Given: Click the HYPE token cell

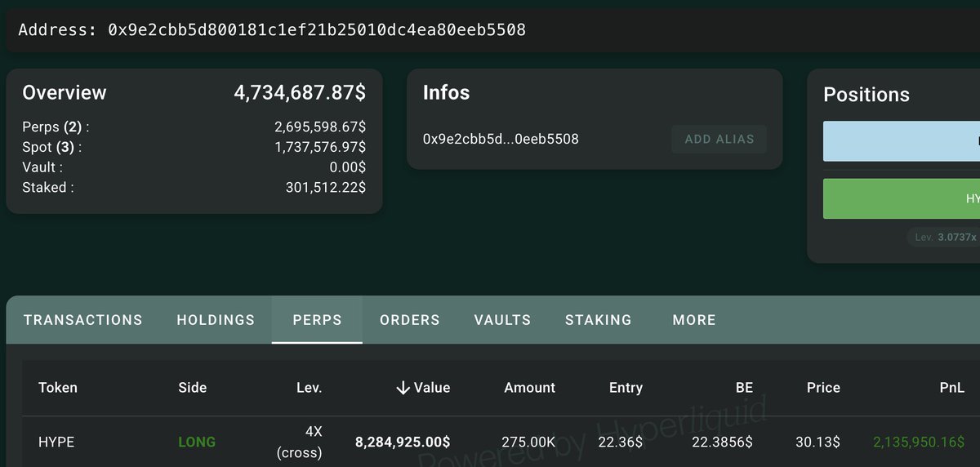Looking at the screenshot, I should [x=56, y=442].
